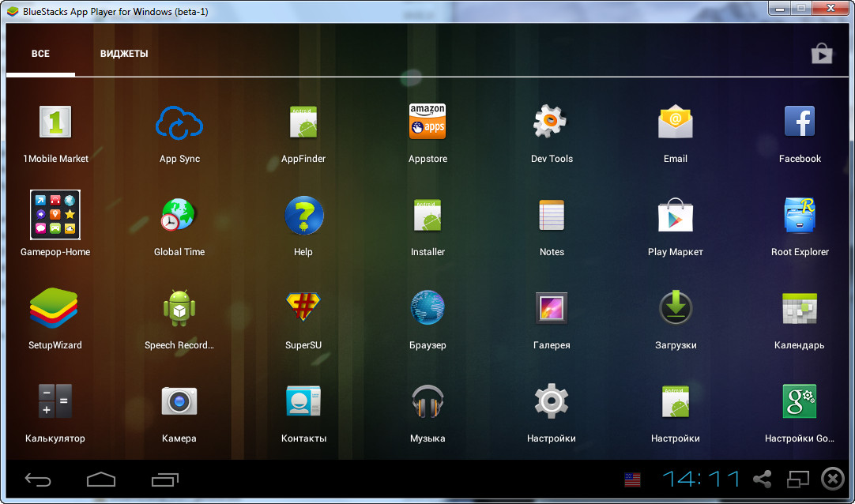Select the ВСЕ tab
Image resolution: width=855 pixels, height=504 pixels.
40,54
